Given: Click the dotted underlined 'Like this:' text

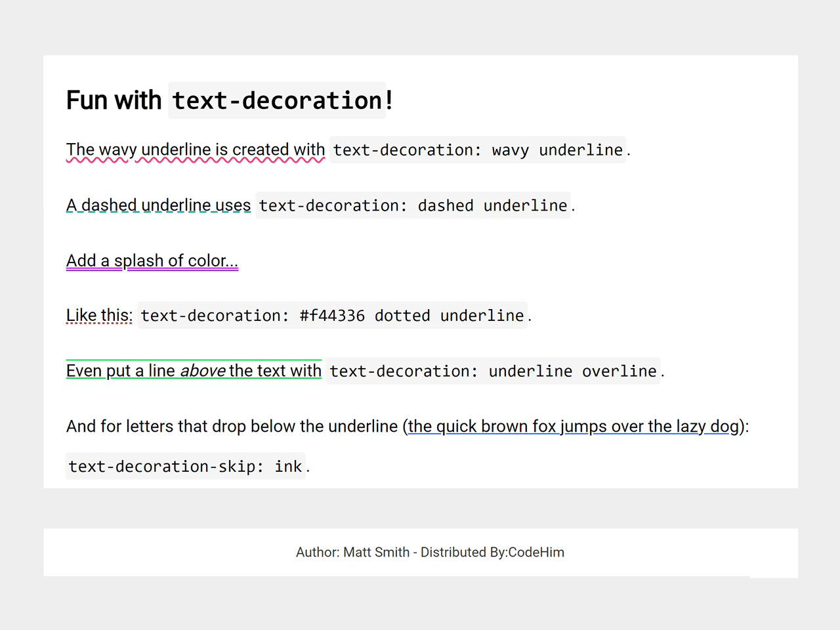Looking at the screenshot, I should click(98, 315).
